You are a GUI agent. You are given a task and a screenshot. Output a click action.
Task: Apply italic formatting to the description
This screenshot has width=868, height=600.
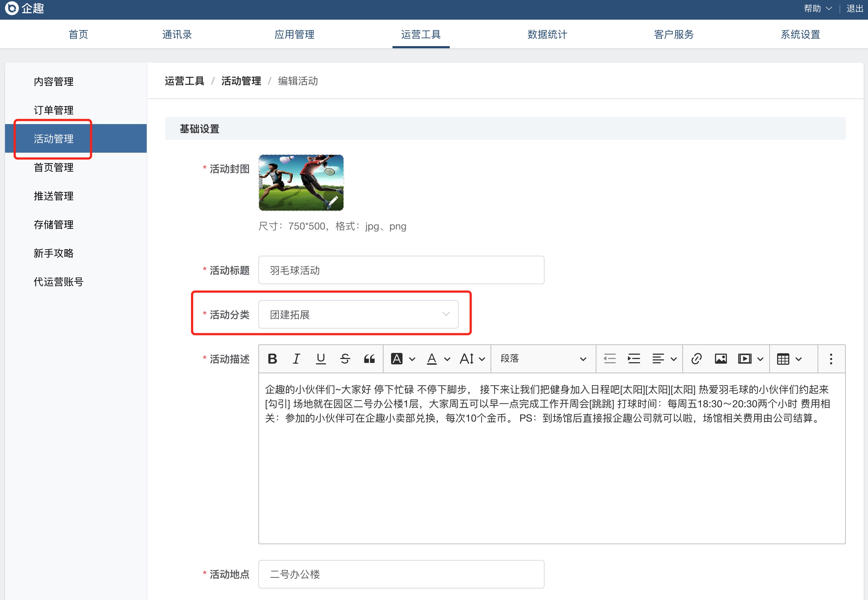tap(296, 359)
